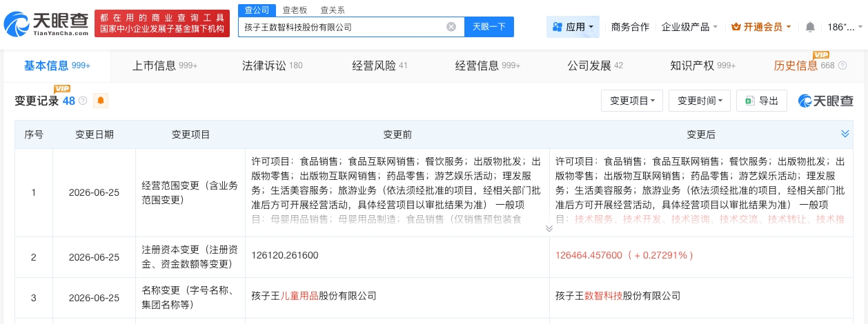Select the 查老板 search tab
This screenshot has height=324, width=868.
295,10
